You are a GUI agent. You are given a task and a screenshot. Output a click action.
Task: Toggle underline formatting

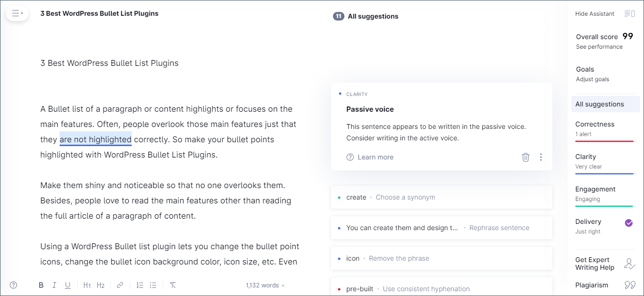(68, 285)
